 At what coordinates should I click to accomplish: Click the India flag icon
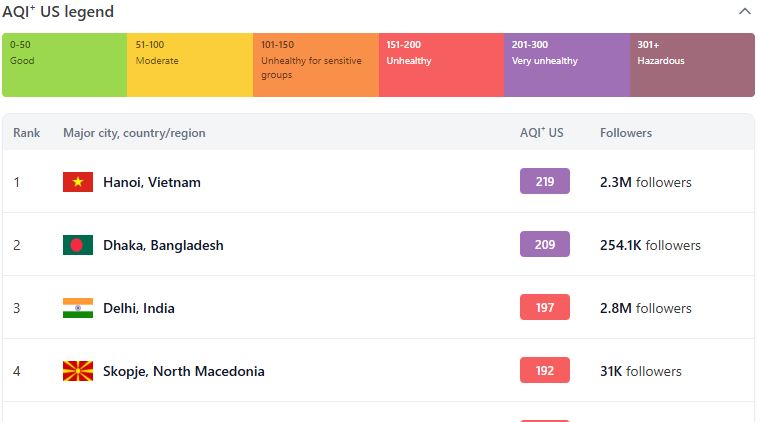tap(78, 308)
